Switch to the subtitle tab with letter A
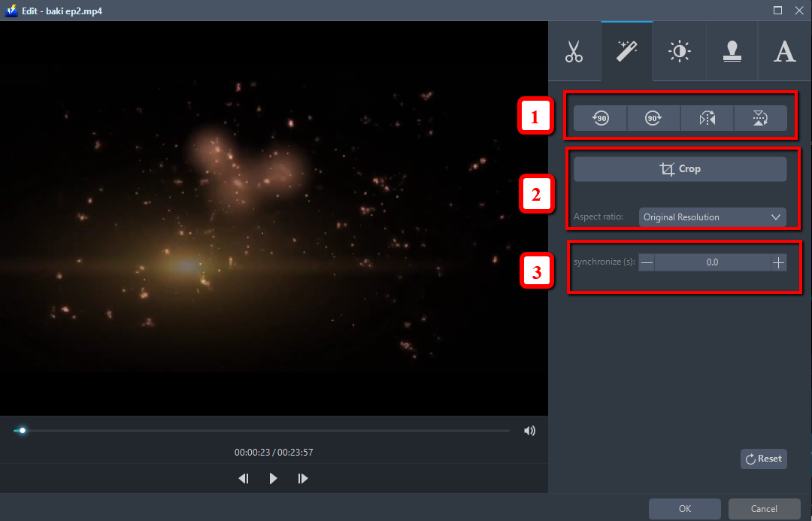The height and width of the screenshot is (521, 812). point(784,51)
